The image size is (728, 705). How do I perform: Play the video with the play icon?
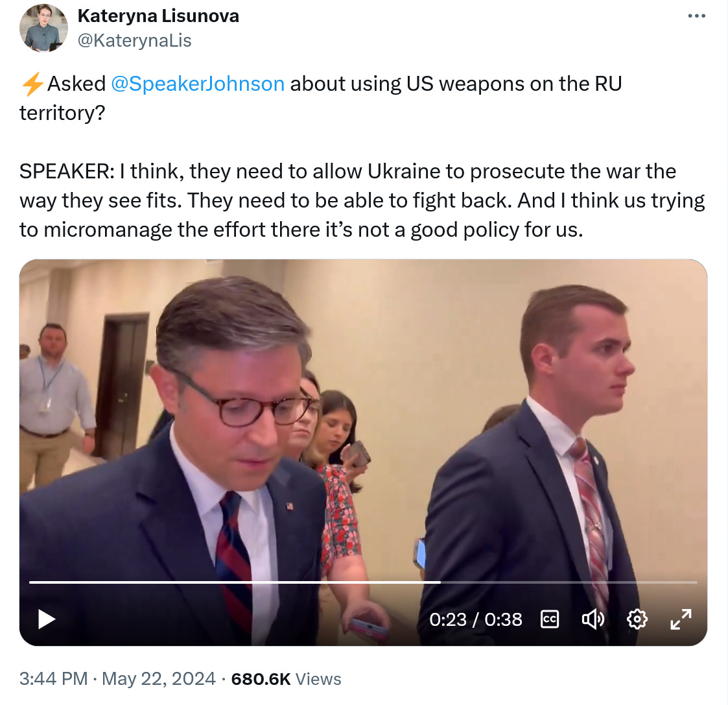(47, 619)
